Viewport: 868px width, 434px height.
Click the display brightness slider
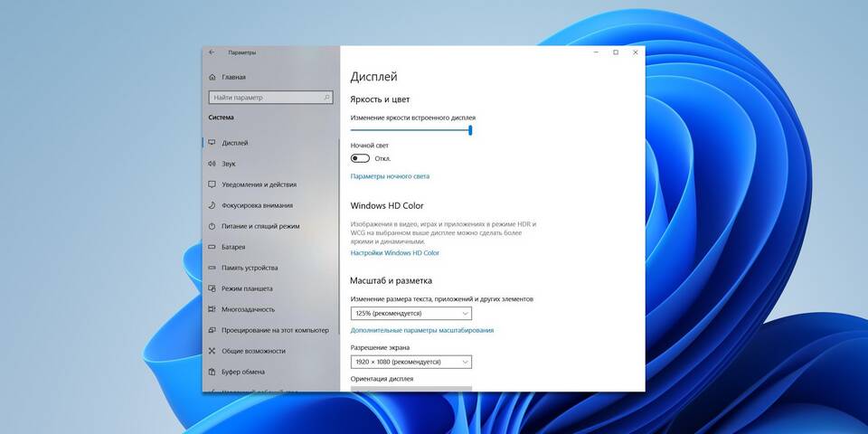(x=411, y=129)
